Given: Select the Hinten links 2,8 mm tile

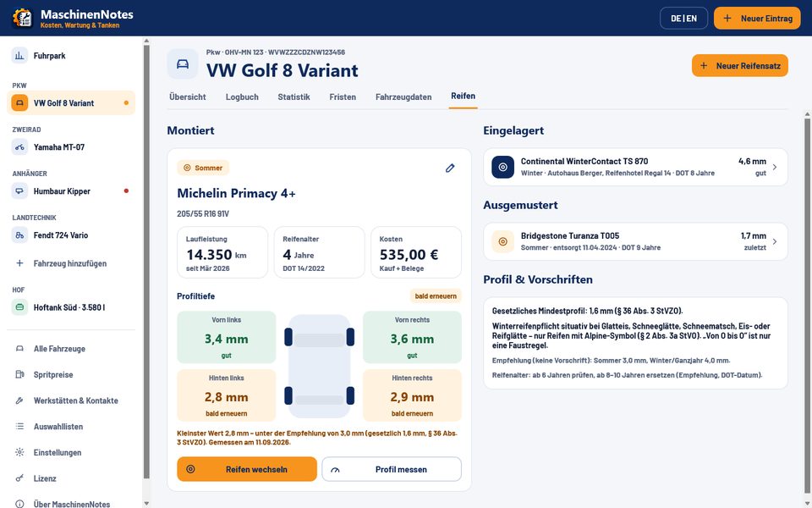Looking at the screenshot, I should point(227,395).
